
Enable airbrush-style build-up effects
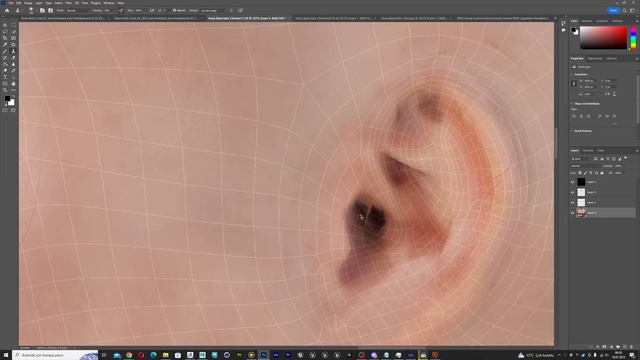(x=152, y=11)
